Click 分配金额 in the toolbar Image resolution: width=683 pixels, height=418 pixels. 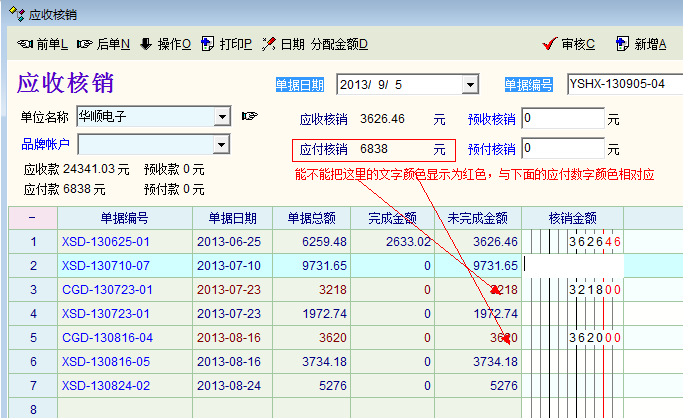coord(339,44)
